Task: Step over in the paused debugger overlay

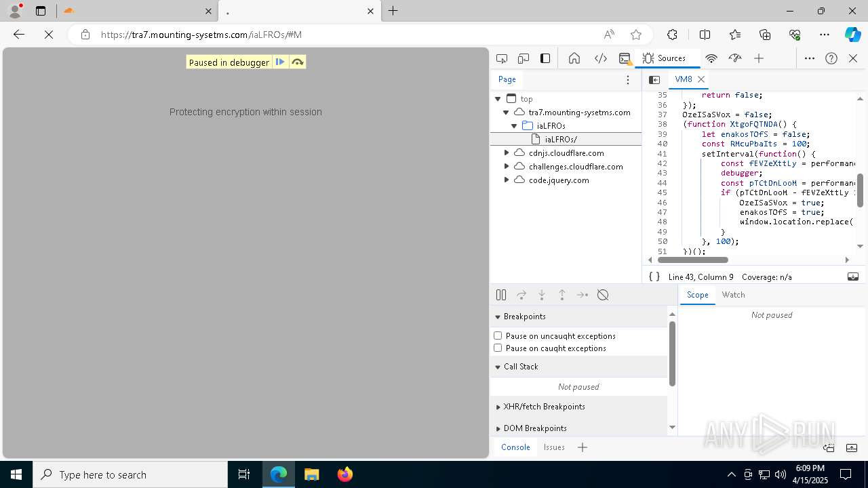Action: (297, 62)
